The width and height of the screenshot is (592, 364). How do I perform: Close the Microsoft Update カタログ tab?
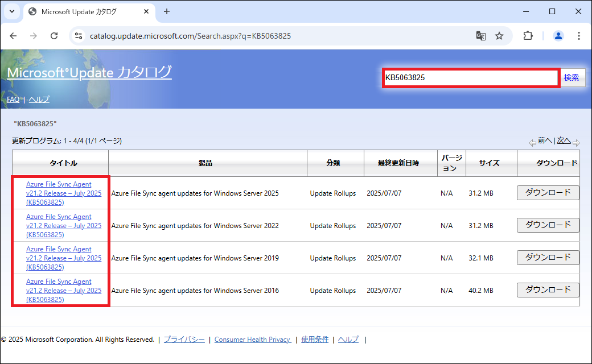146,12
